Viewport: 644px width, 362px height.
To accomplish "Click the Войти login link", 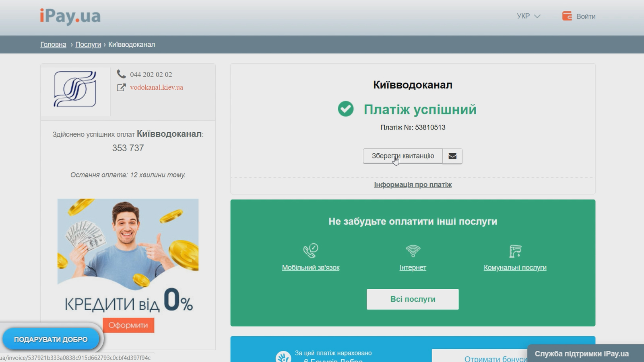I will pyautogui.click(x=586, y=16).
